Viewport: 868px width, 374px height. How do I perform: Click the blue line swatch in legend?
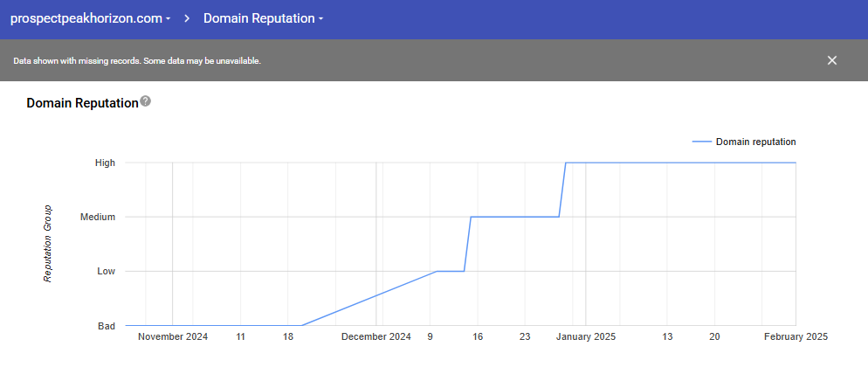point(700,142)
